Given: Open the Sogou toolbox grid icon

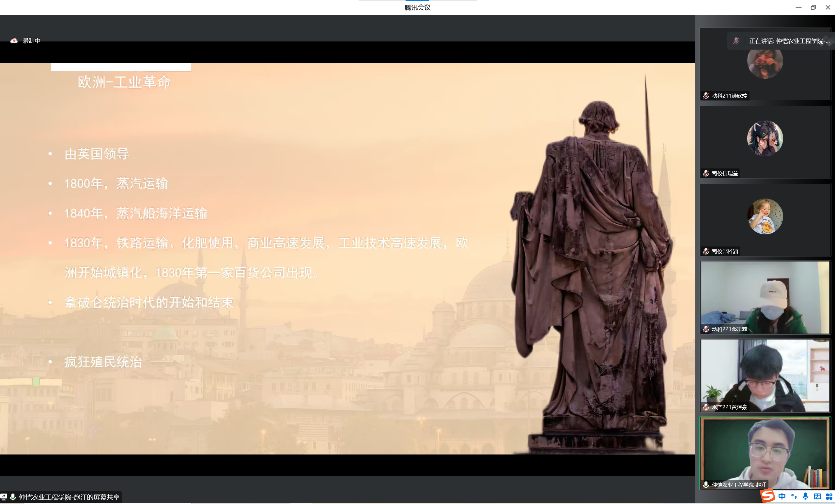Looking at the screenshot, I should click(x=829, y=496).
